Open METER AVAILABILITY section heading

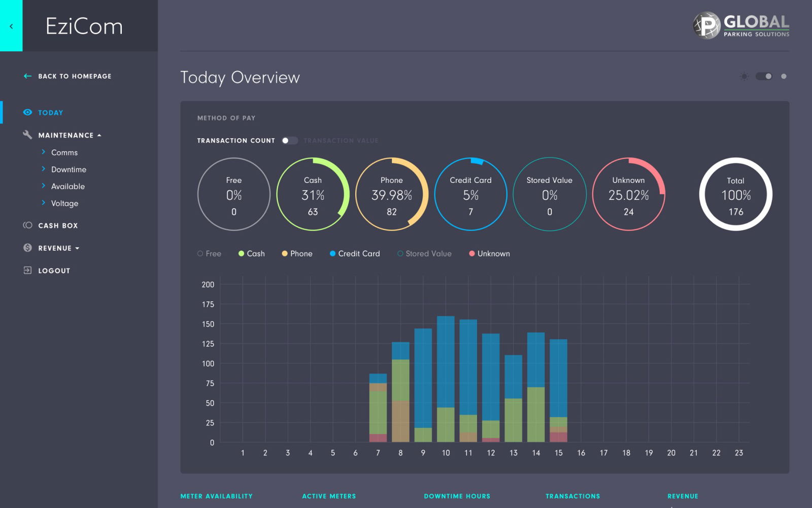[x=217, y=496]
